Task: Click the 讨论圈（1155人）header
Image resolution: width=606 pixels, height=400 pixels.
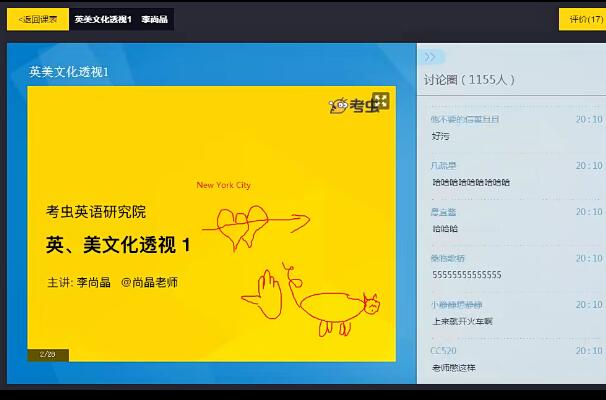Action: 469,80
